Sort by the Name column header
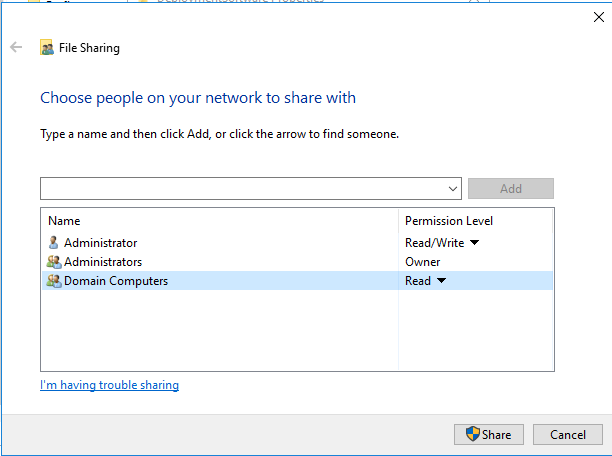Screen dimensions: 612x456 (x=64, y=220)
